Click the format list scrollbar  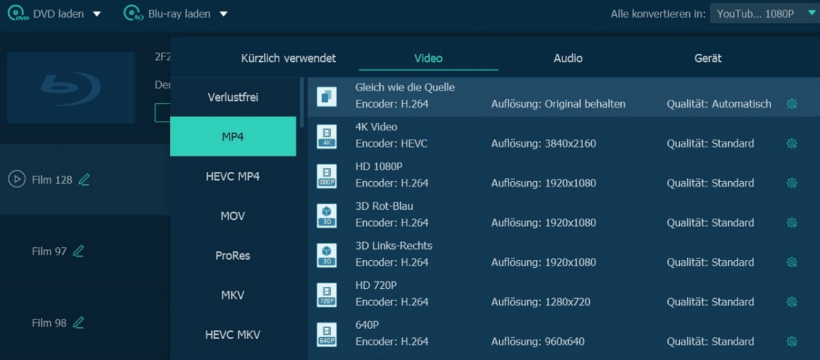tap(302, 103)
